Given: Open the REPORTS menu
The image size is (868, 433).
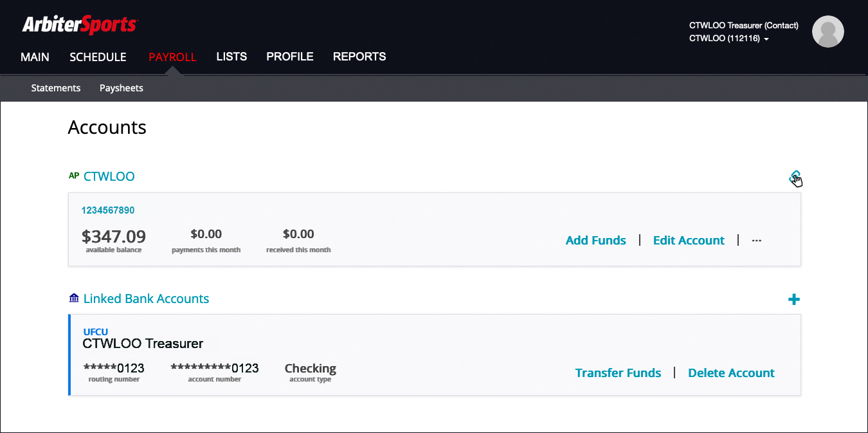Looking at the screenshot, I should (359, 57).
